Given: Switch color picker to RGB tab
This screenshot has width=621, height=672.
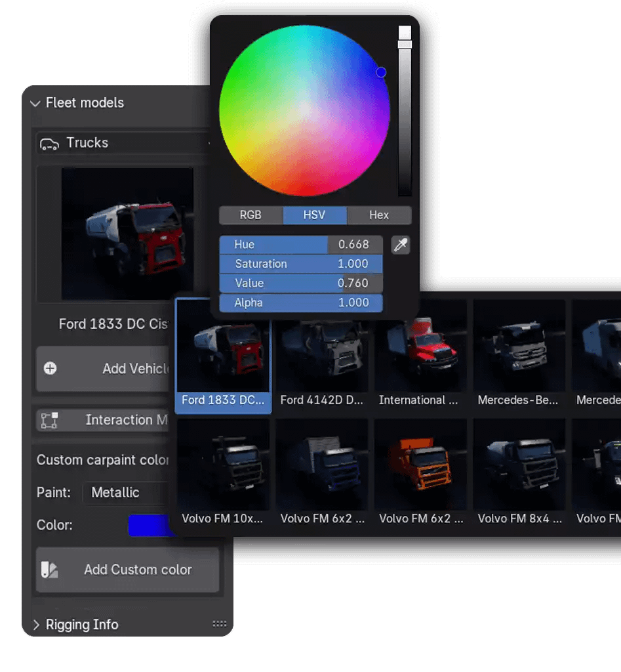Looking at the screenshot, I should pyautogui.click(x=250, y=215).
